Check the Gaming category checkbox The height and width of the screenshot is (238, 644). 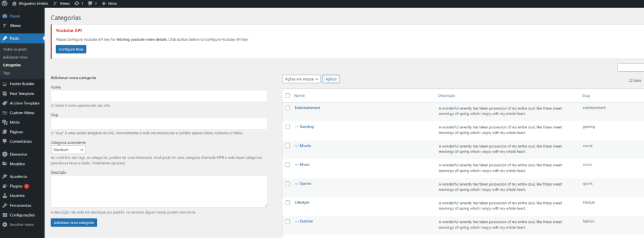click(287, 127)
